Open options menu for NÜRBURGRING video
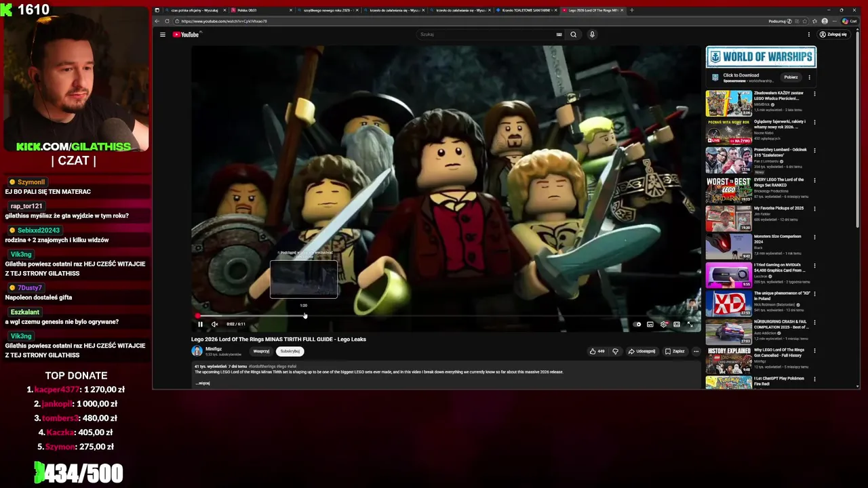This screenshot has width=868, height=488. [814, 323]
